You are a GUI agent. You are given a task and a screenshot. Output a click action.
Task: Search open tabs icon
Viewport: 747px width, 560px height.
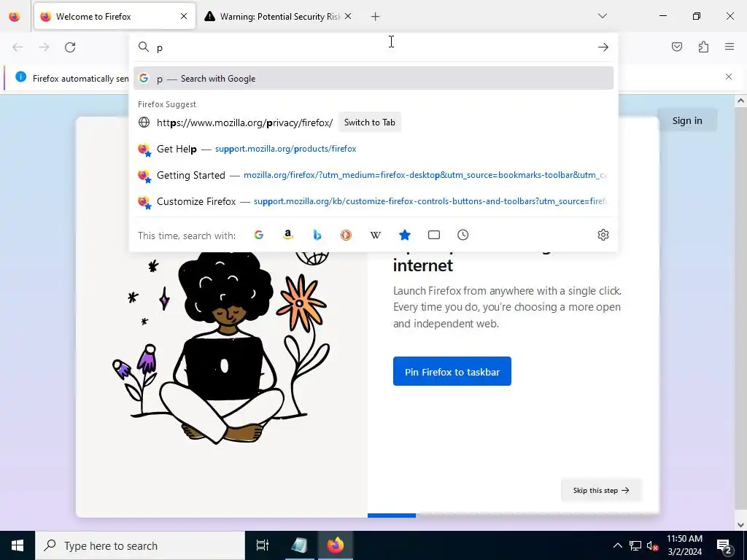434,235
